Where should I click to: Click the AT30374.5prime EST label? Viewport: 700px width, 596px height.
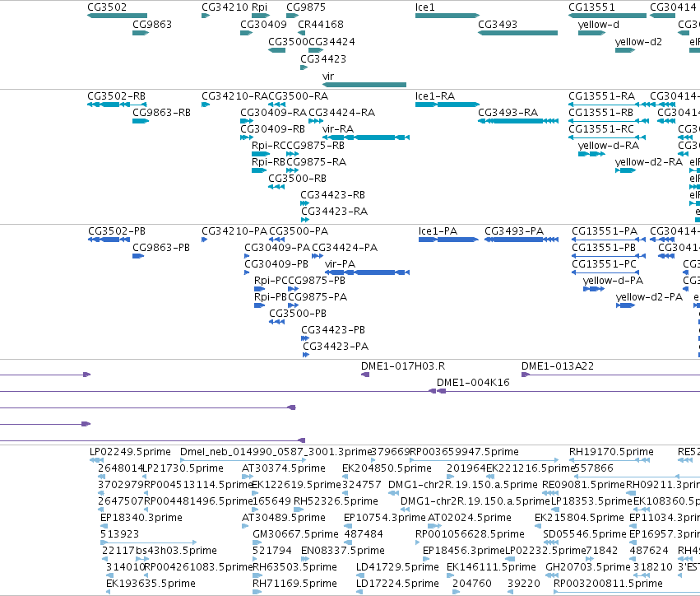click(x=284, y=468)
